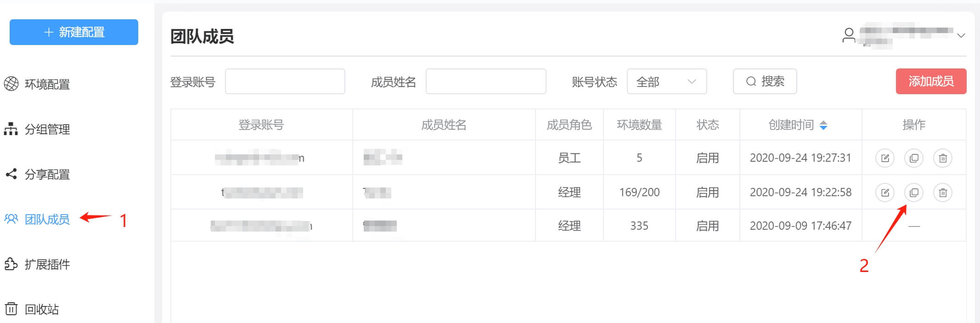Expand the user account dropdown arrow

tap(961, 35)
